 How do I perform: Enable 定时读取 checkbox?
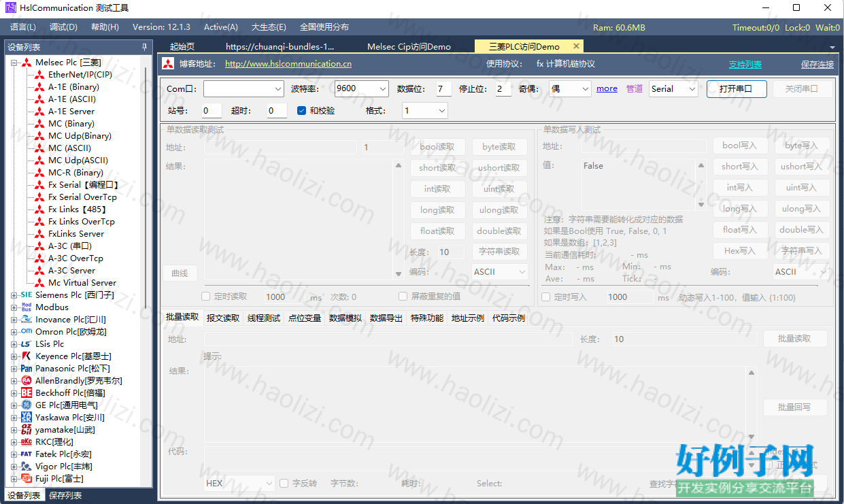pyautogui.click(x=206, y=297)
